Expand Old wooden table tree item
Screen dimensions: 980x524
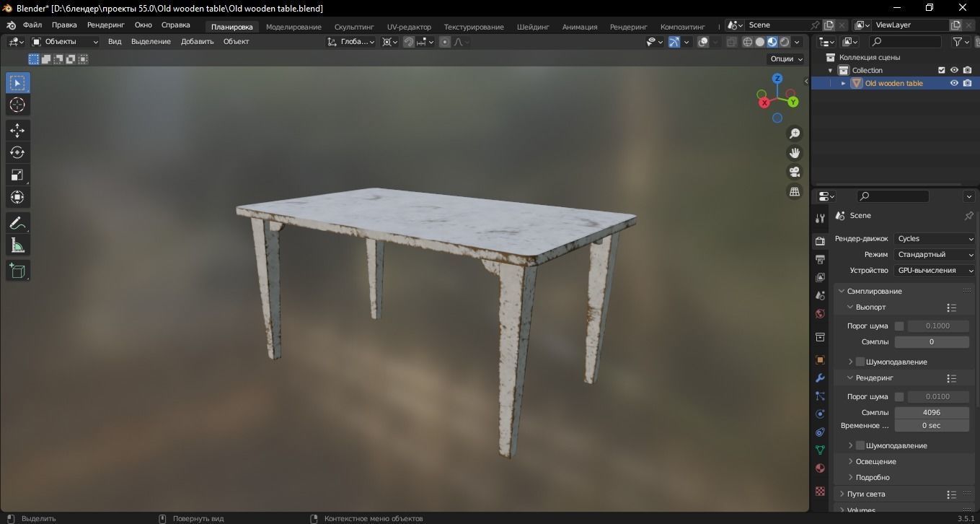[x=844, y=83]
